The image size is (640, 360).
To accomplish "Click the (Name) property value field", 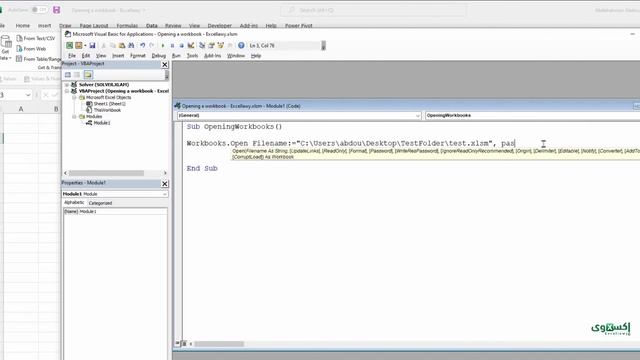I will [123, 211].
